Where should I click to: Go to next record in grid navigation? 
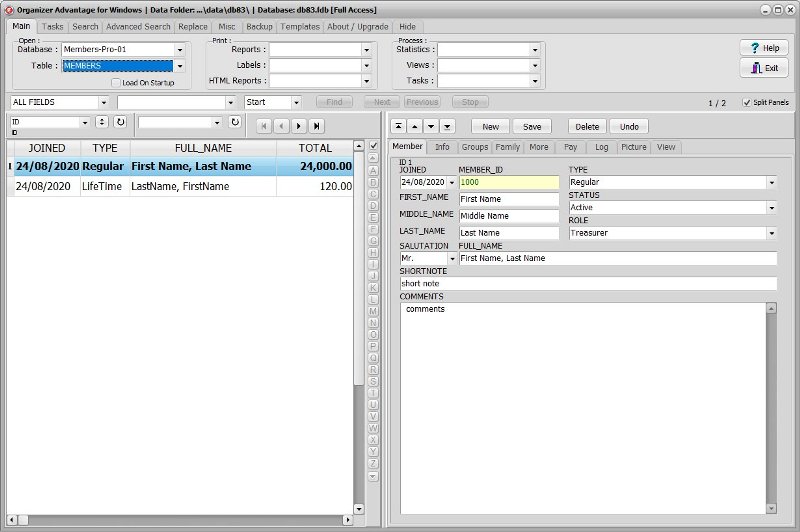point(298,126)
